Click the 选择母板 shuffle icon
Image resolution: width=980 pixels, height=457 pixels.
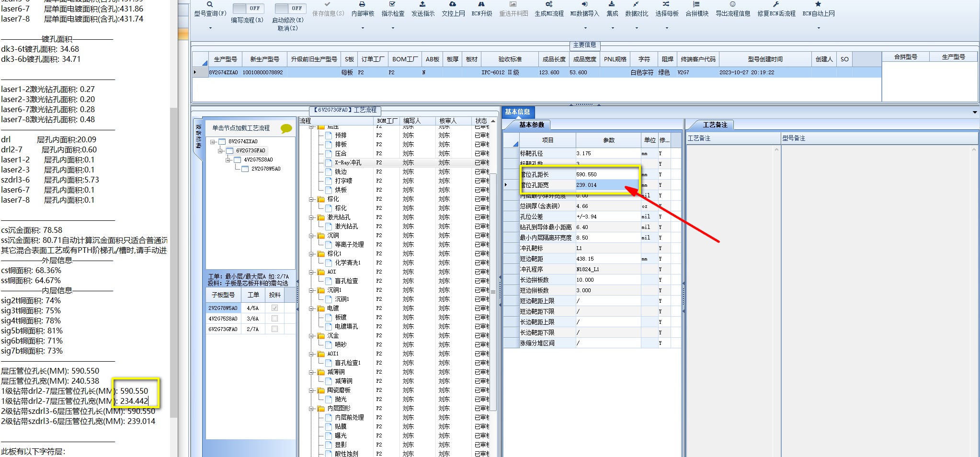(666, 4)
